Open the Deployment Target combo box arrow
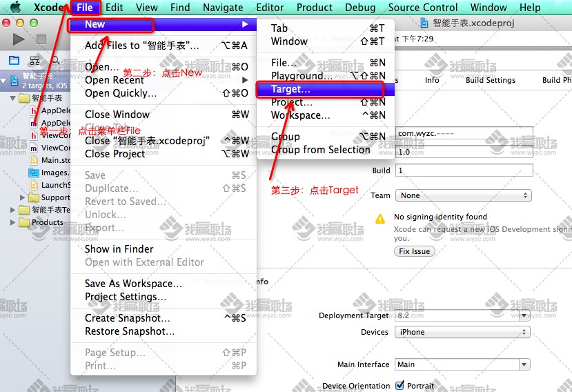This screenshot has height=392, width=572. click(x=524, y=315)
